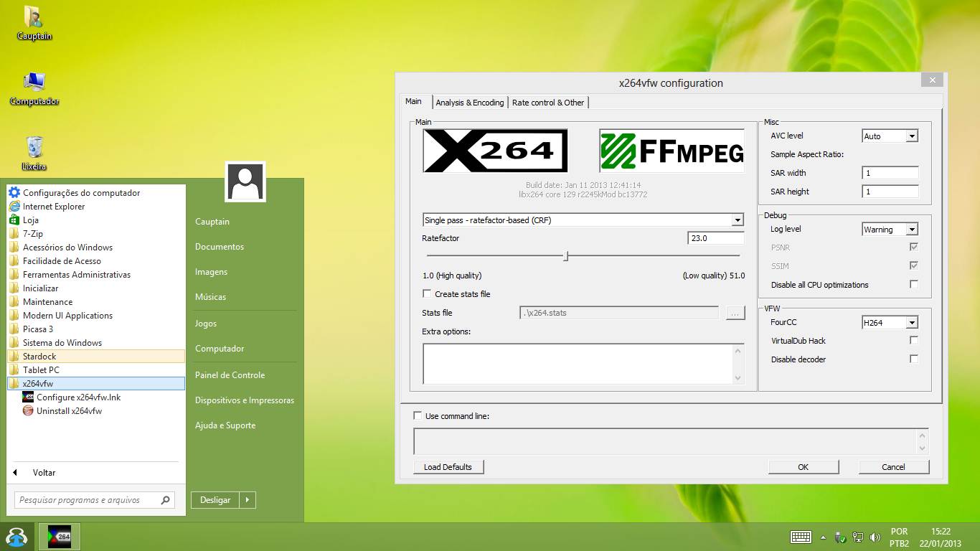Viewport: 980px width, 551px height.
Task: Enable Disable all CPU optimizations
Action: pos(913,284)
